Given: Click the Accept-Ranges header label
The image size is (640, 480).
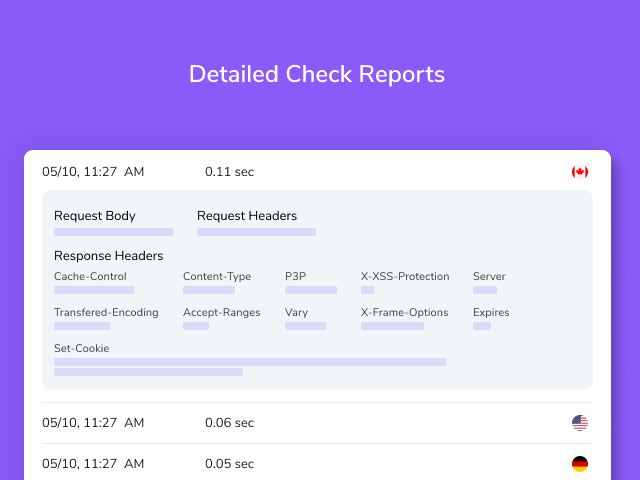Looking at the screenshot, I should click(222, 312).
